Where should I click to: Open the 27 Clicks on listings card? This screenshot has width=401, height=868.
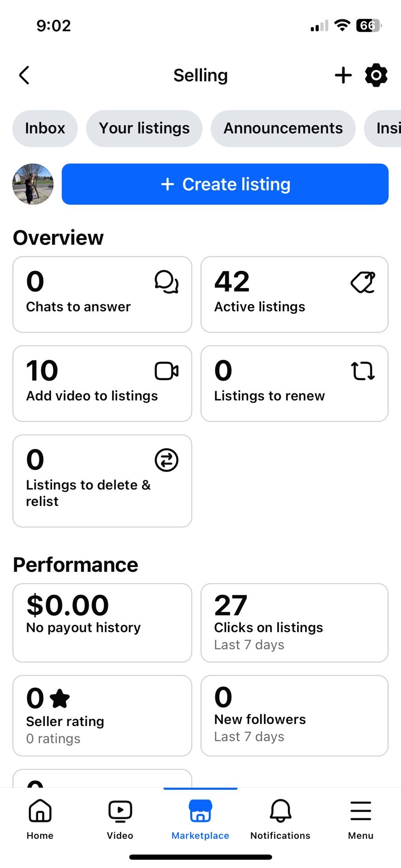point(294,623)
